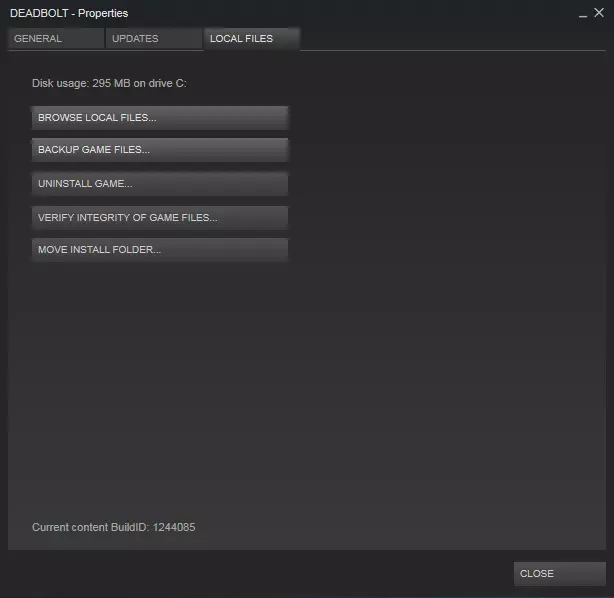The image size is (614, 598).
Task: Verify integrity of game files
Action: (x=160, y=217)
